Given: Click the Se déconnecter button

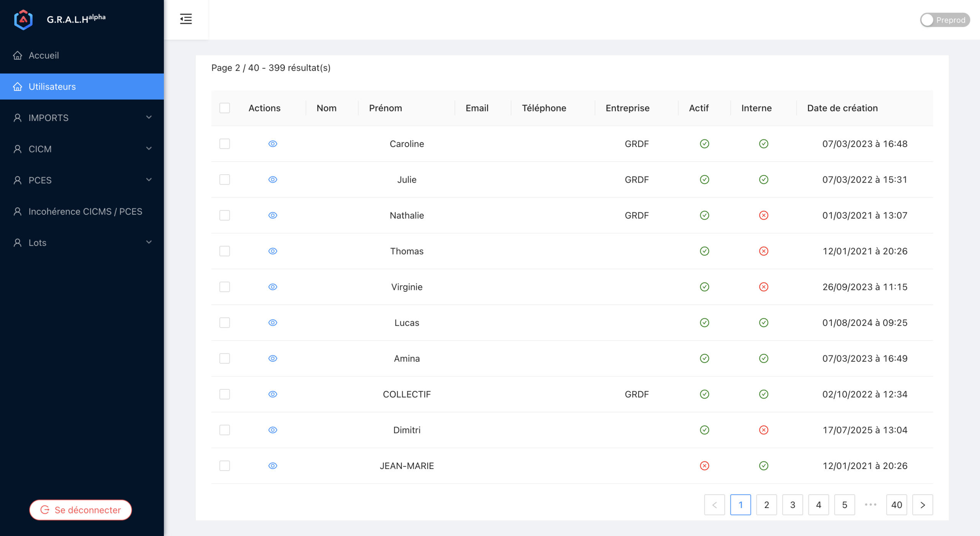Looking at the screenshot, I should coord(80,510).
